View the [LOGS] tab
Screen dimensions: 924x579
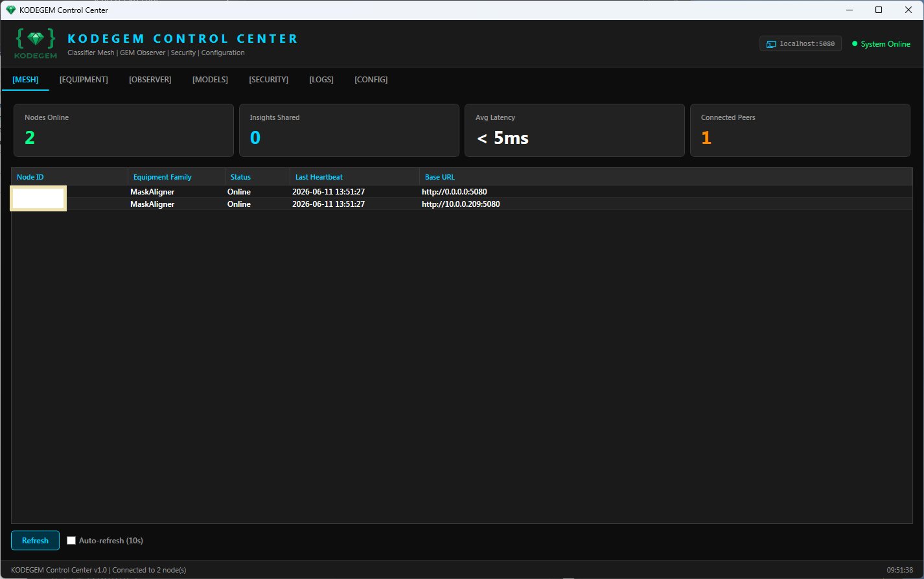tap(321, 80)
